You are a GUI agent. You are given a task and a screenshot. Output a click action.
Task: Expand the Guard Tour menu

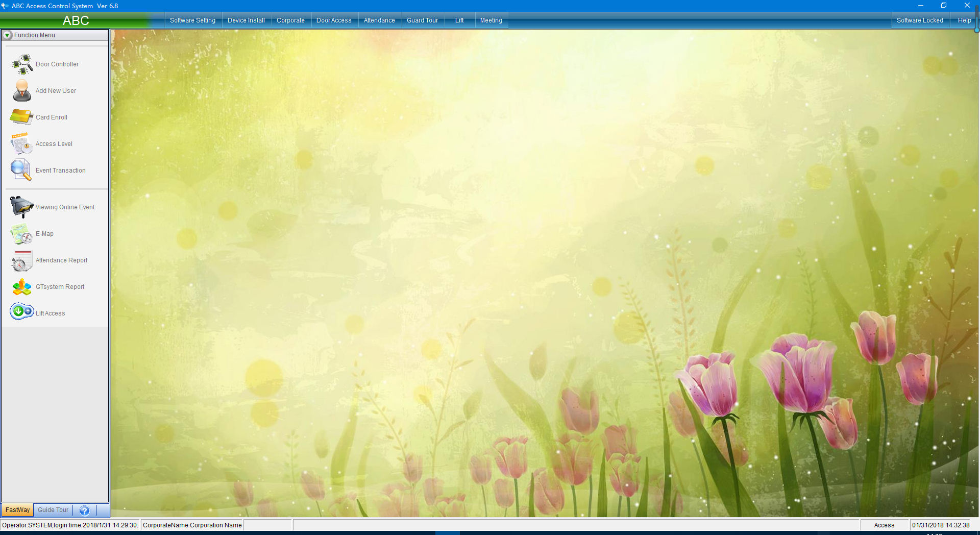[x=422, y=20]
